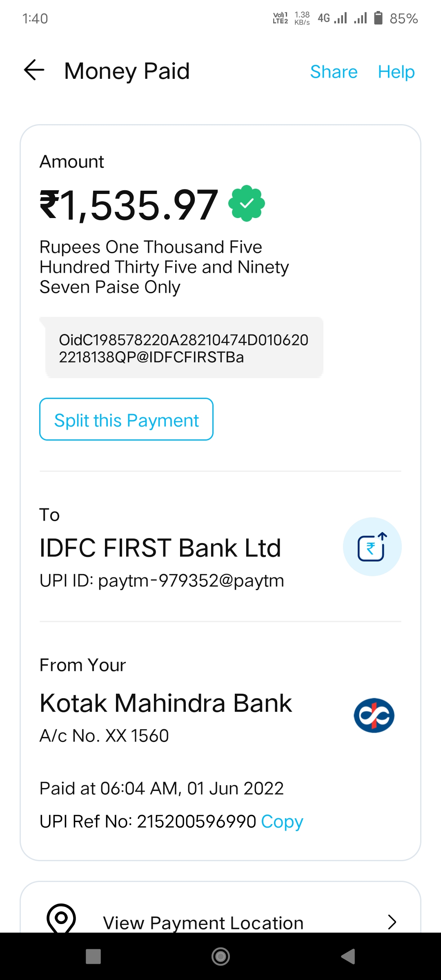The image size is (441, 980).
Task: Open the View Payment Location row
Action: pos(203,923)
